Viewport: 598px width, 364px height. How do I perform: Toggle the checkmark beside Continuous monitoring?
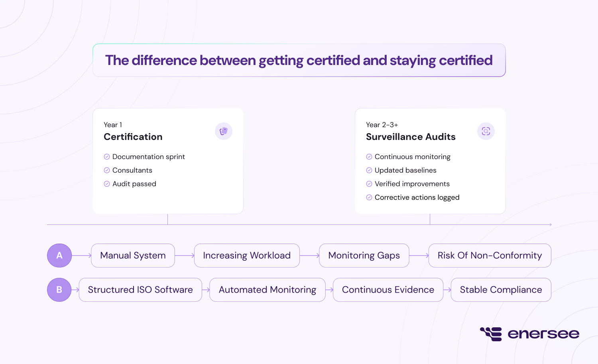[x=369, y=156]
